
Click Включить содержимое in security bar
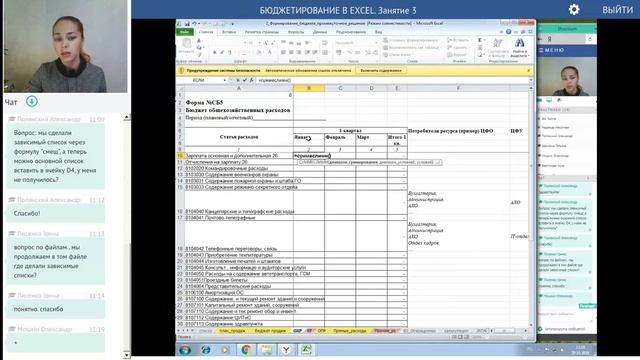pos(380,71)
